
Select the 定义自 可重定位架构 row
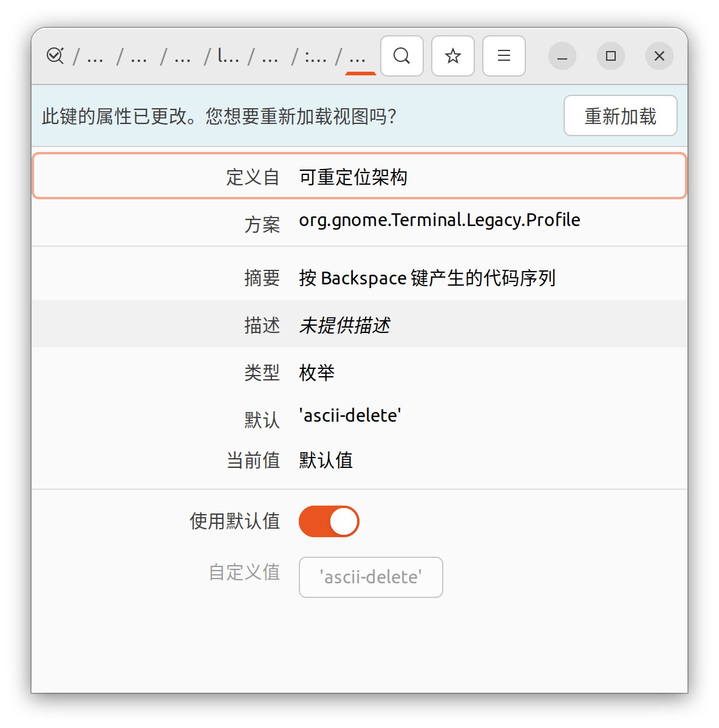coord(359,176)
